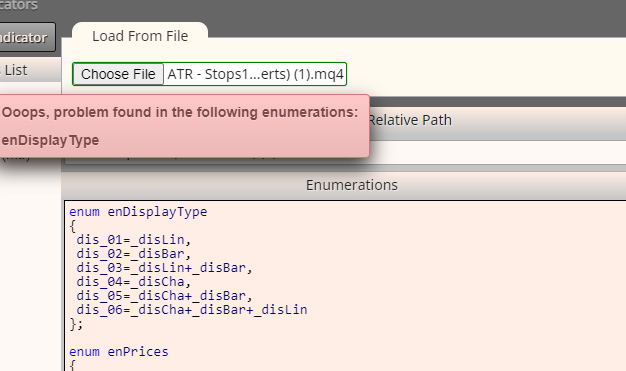Click the dis_06 line ending in _disLin
The height and width of the screenshot is (371, 626).
coord(192,309)
